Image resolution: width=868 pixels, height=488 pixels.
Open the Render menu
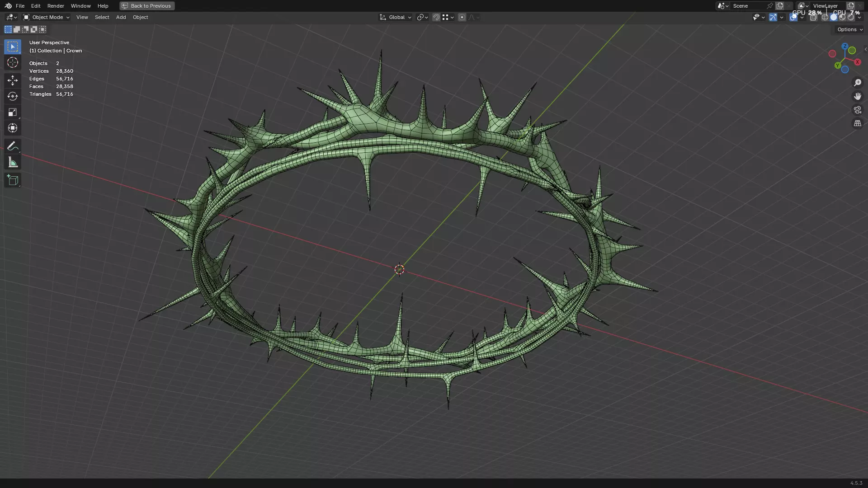click(x=56, y=6)
